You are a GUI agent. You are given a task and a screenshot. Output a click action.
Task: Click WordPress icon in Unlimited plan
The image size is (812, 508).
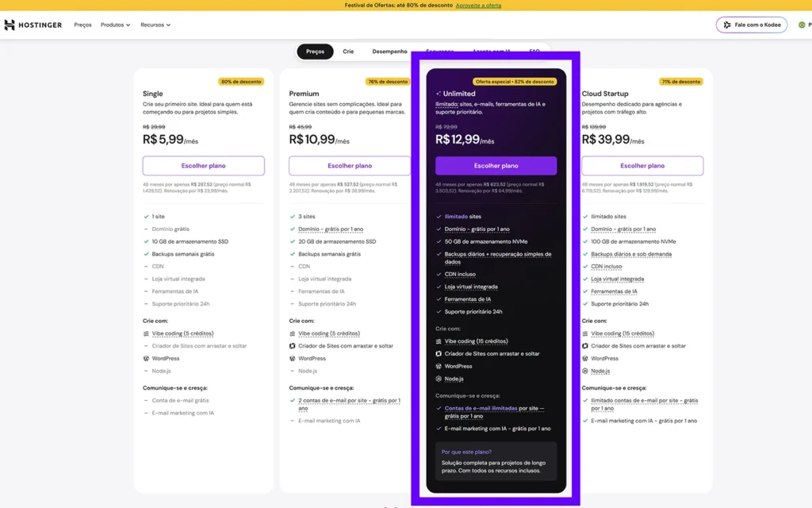pyautogui.click(x=439, y=366)
